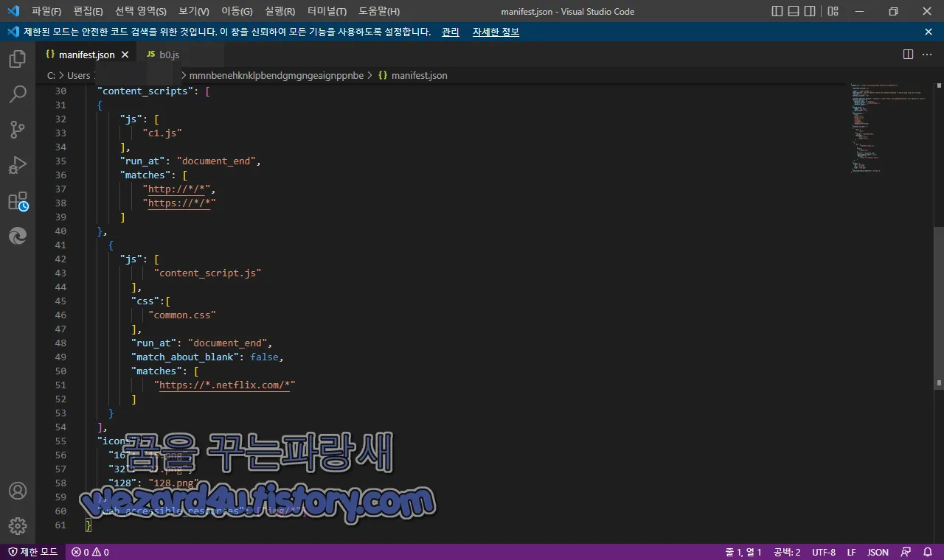Open the Extensions view
The height and width of the screenshot is (560, 944).
click(18, 200)
